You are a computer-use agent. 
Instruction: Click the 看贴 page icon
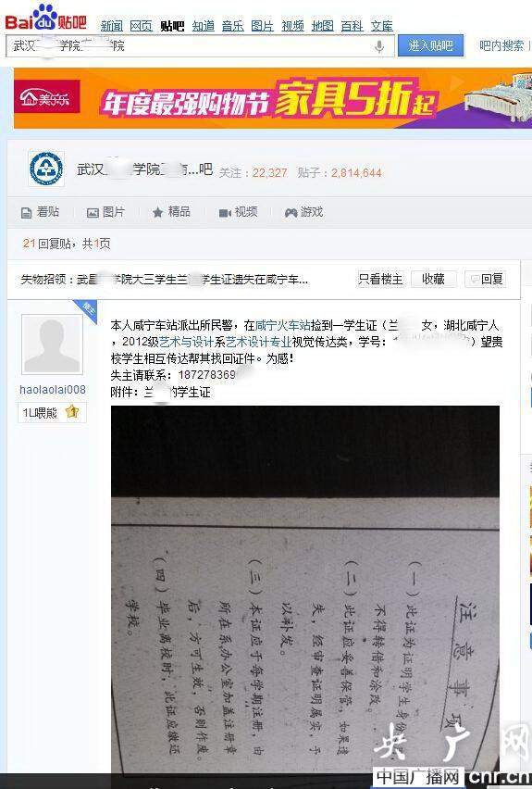[x=26, y=213]
